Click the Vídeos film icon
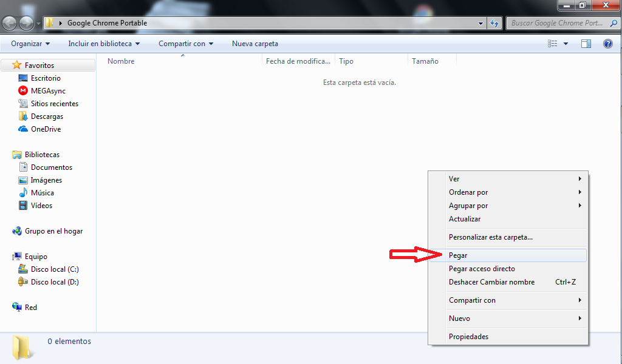Viewport: 622px width, 364px height. [x=23, y=206]
